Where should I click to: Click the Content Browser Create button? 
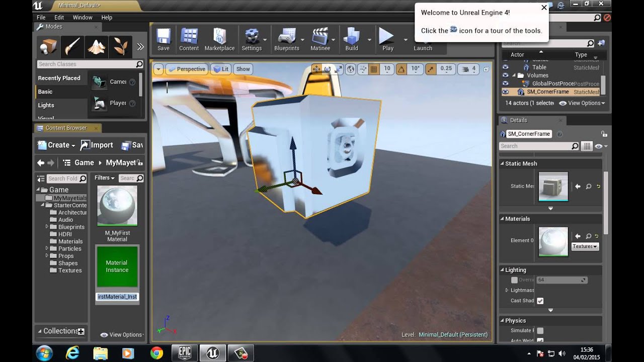[x=57, y=145]
